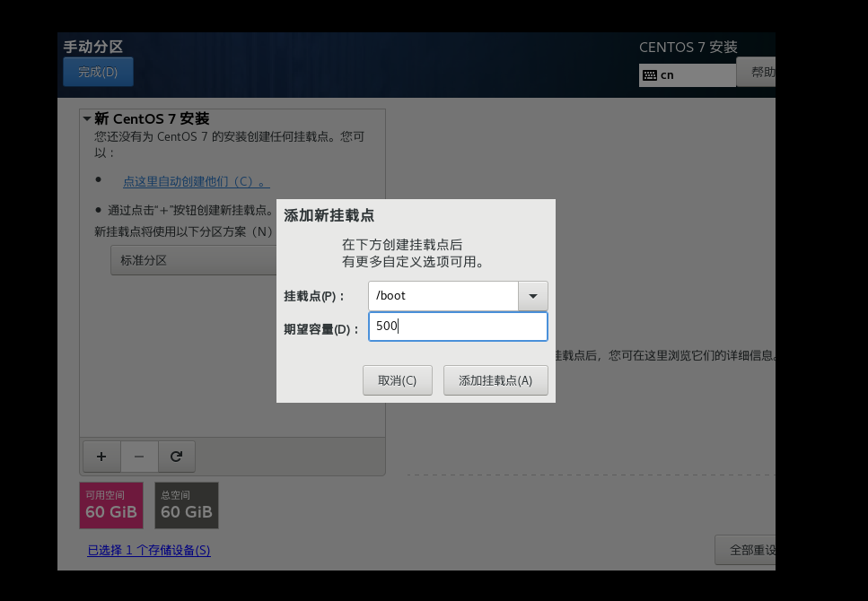Click the minus icon to remove mount point
The image size is (868, 601).
[139, 457]
